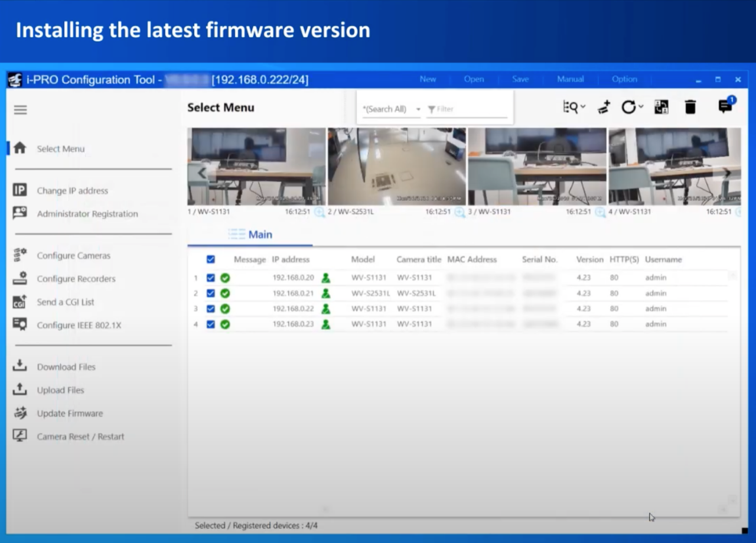This screenshot has width=756, height=543.
Task: Click green user icon for 192.168.0.21
Action: click(x=325, y=293)
